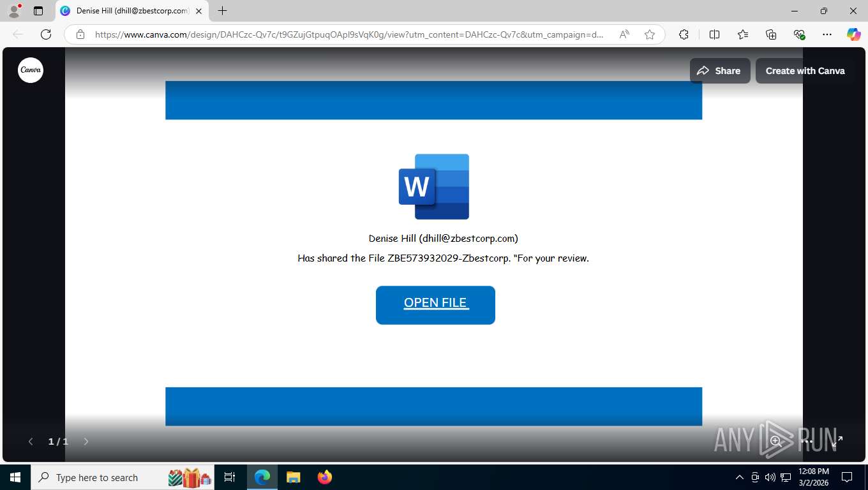The height and width of the screenshot is (490, 868).
Task: Open Task View on taskbar
Action: point(230,477)
